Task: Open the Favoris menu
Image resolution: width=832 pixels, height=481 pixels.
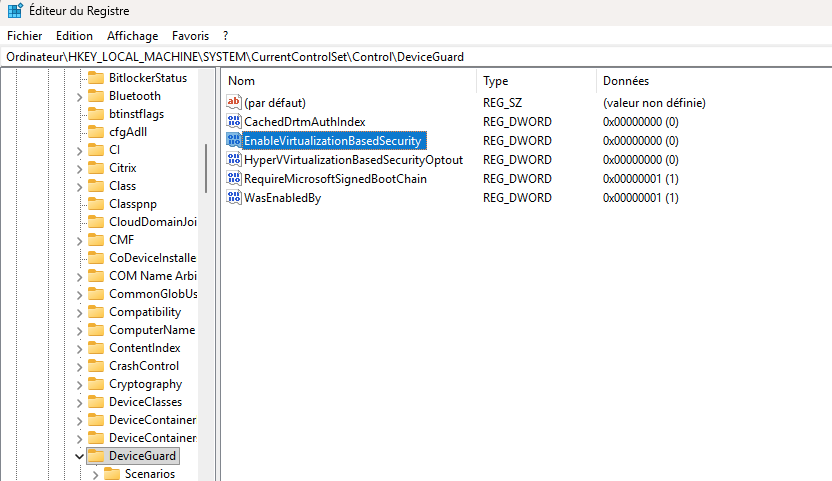Action: (x=190, y=35)
